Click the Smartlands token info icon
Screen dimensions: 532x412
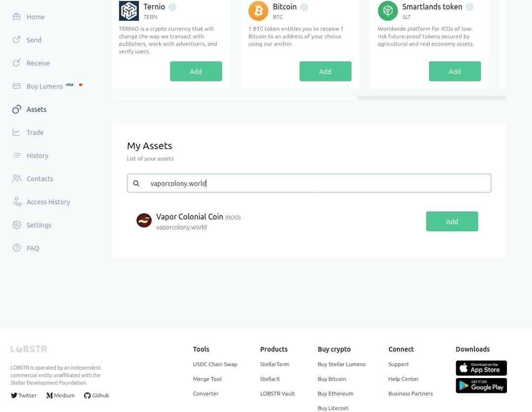(x=469, y=7)
